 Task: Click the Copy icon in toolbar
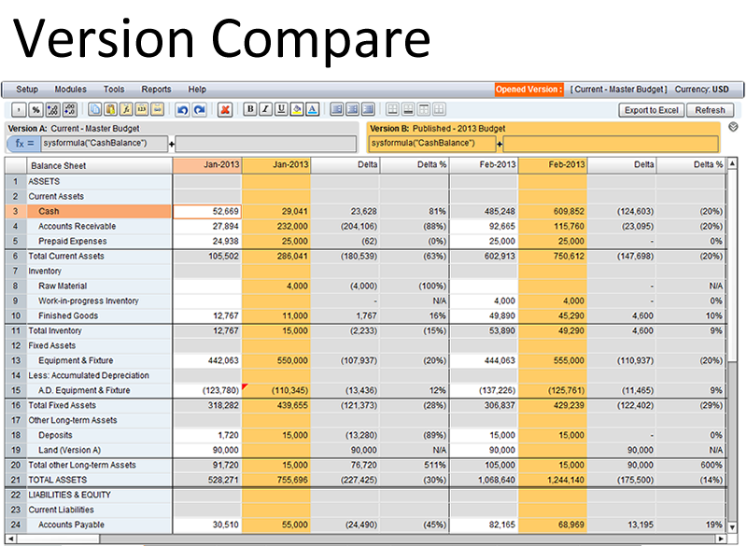pyautogui.click(x=95, y=109)
